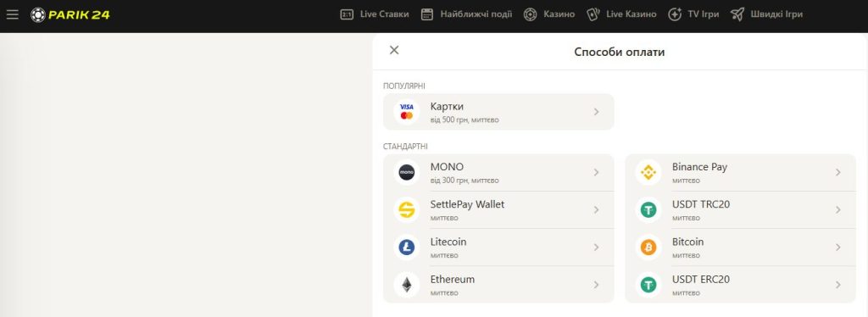Click the USDT TRC20 Tether icon
This screenshot has height=317, width=868.
pyautogui.click(x=648, y=210)
